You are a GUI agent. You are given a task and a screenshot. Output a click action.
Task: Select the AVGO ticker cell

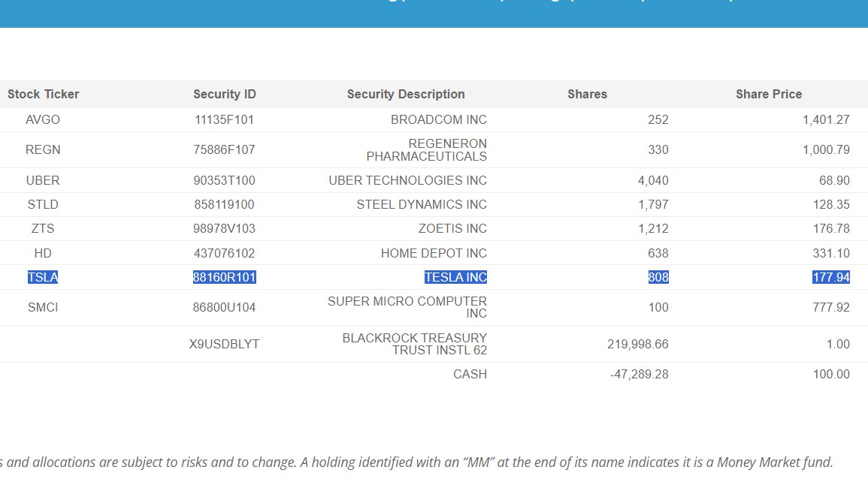pos(43,119)
